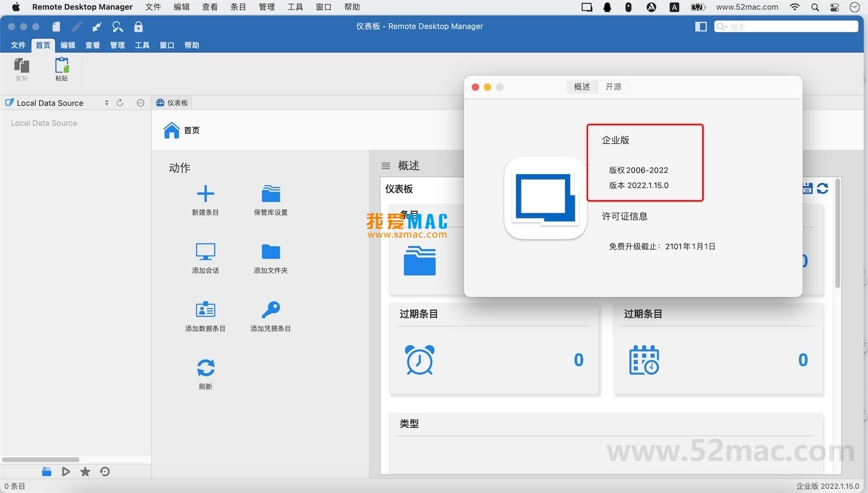Toggle the sidebar panel layout button
Screen dimensions: 868x493
[x=701, y=27]
